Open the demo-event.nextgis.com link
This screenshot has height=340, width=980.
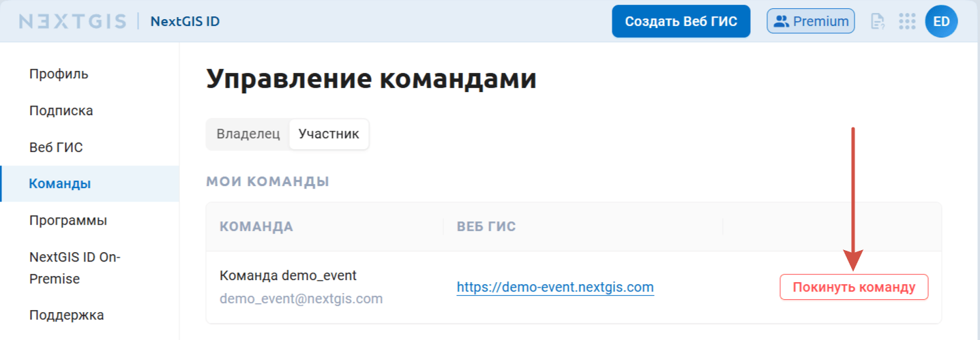555,288
